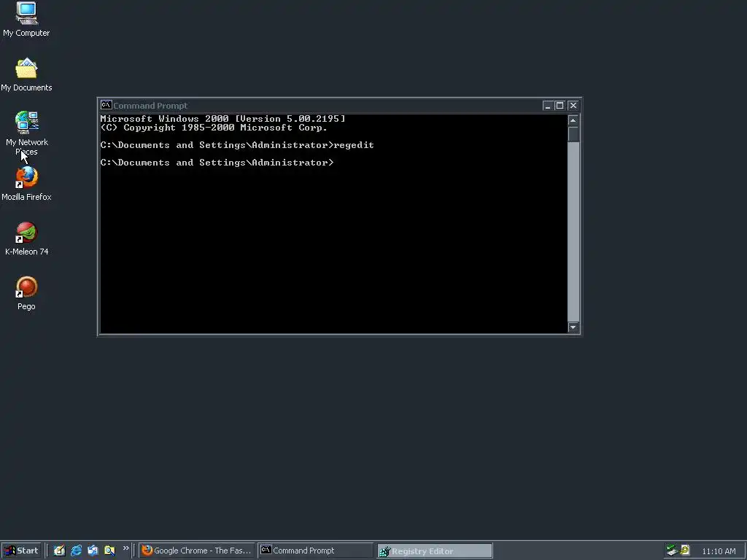Minimize the Command Prompt window
The image size is (747, 560).
[x=547, y=105]
